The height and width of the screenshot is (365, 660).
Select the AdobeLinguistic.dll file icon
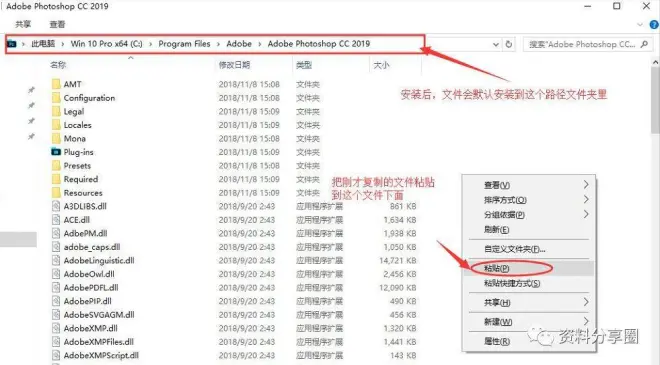pyautogui.click(x=56, y=260)
